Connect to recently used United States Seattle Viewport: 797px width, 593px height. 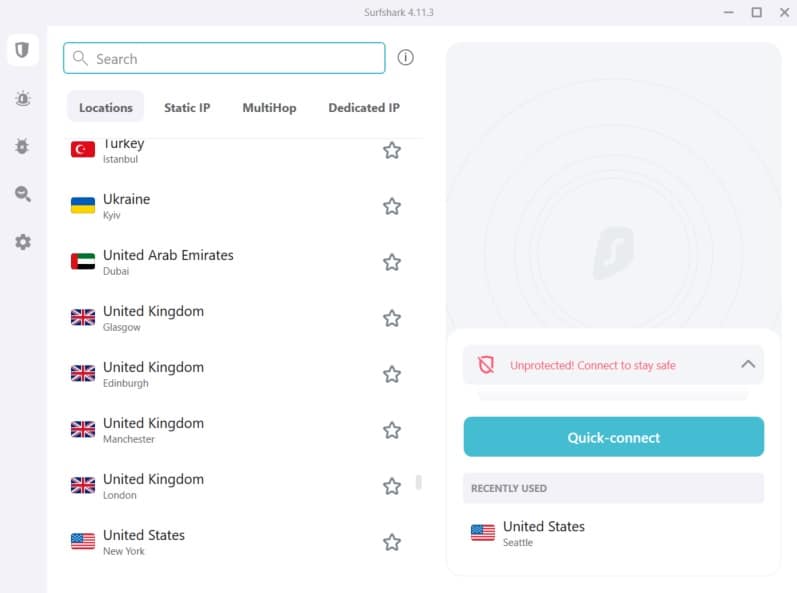point(614,533)
